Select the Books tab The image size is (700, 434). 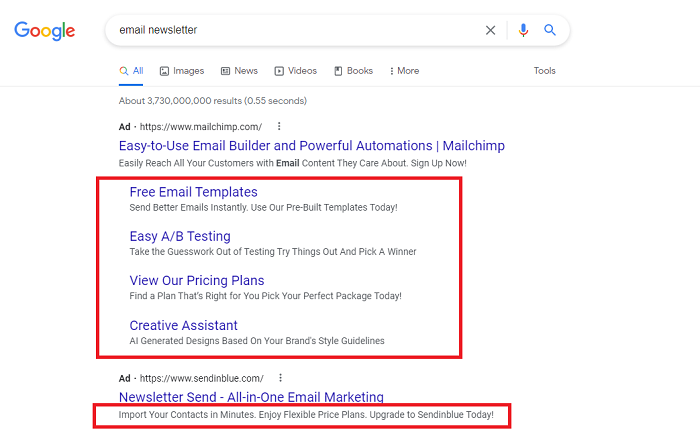(x=353, y=71)
